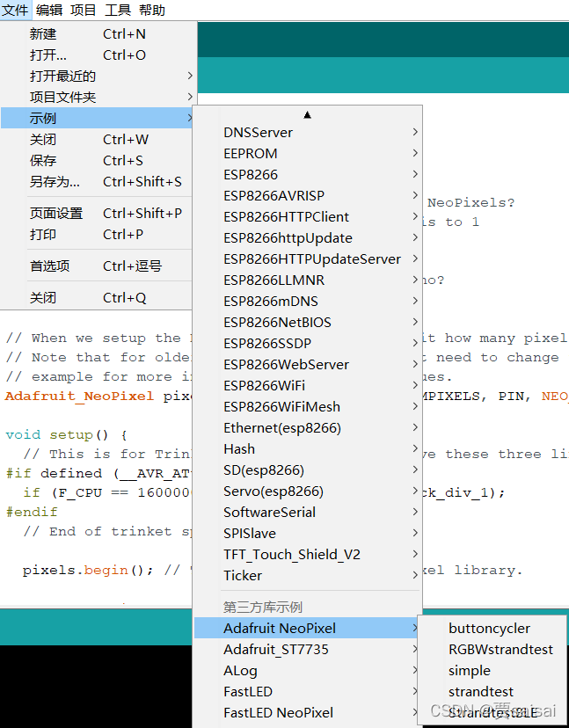The width and height of the screenshot is (569, 728).
Task: Open the 项目 menu
Action: click(84, 10)
